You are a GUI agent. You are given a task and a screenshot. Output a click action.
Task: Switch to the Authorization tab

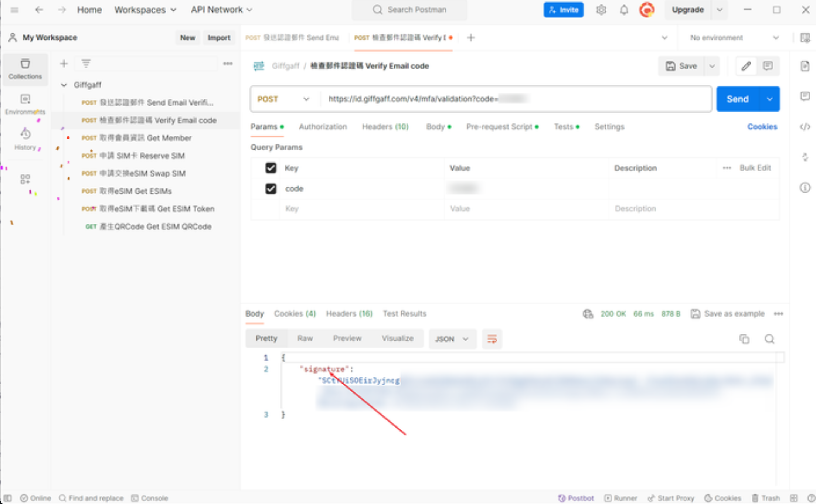point(323,127)
